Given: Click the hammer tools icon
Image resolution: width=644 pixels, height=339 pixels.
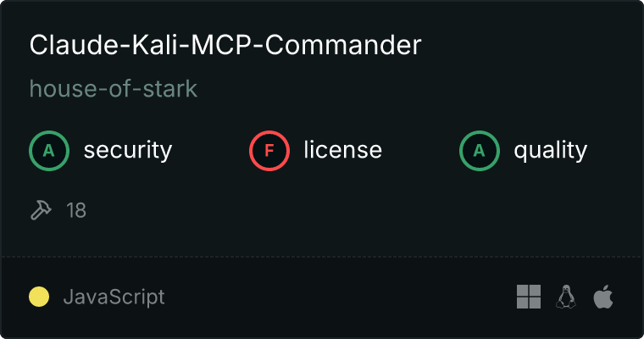Looking at the screenshot, I should (x=41, y=210).
